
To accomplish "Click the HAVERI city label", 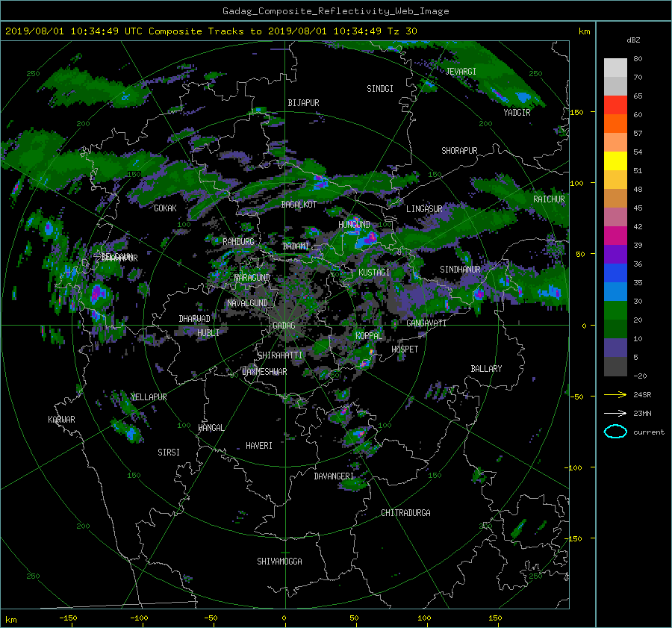I will (x=259, y=446).
